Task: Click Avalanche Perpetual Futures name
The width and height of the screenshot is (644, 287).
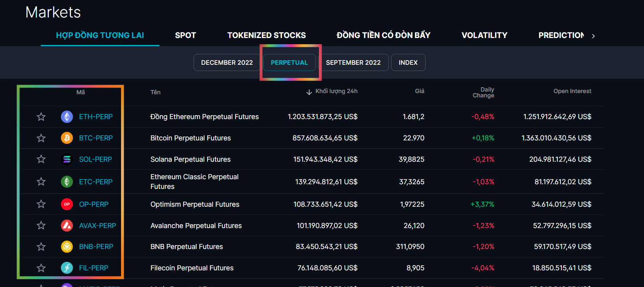Action: point(196,226)
